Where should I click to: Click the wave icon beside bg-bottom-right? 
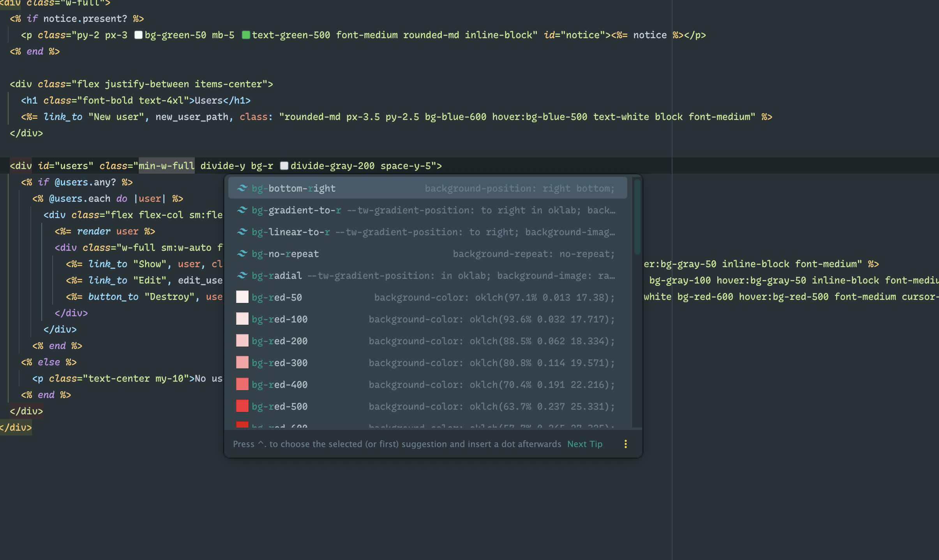click(x=242, y=188)
